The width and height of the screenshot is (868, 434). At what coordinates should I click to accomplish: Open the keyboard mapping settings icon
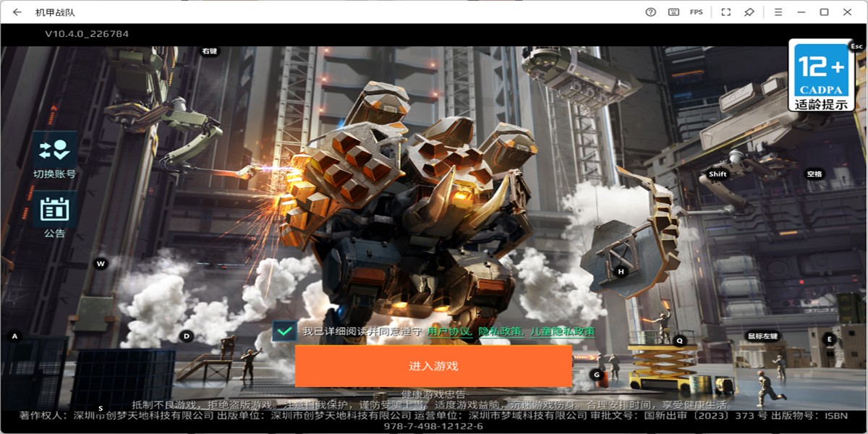coord(673,12)
